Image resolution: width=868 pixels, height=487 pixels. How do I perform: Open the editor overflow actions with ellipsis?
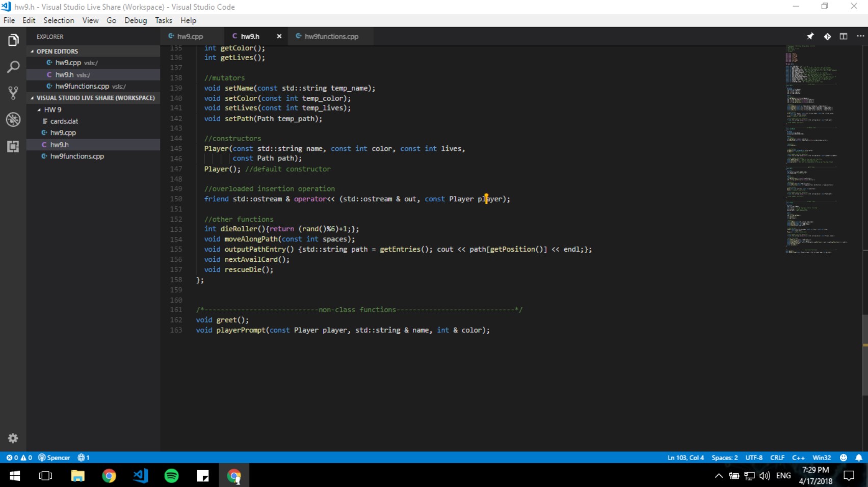[860, 36]
